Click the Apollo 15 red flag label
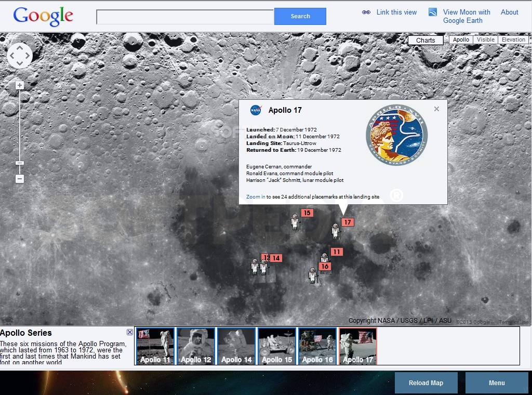Image resolution: width=532 pixels, height=395 pixels. [x=307, y=213]
